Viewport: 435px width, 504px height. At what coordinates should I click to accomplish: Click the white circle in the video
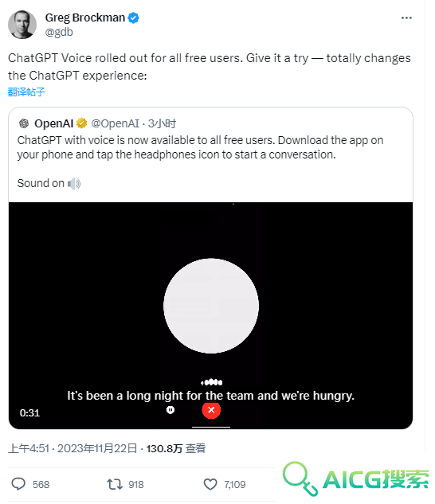[x=211, y=306]
